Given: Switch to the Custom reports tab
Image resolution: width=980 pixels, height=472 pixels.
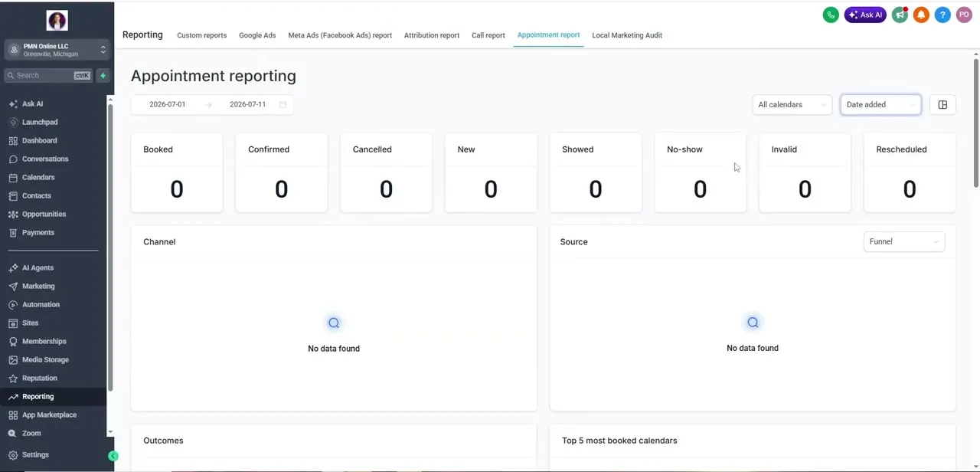Looking at the screenshot, I should click(202, 35).
